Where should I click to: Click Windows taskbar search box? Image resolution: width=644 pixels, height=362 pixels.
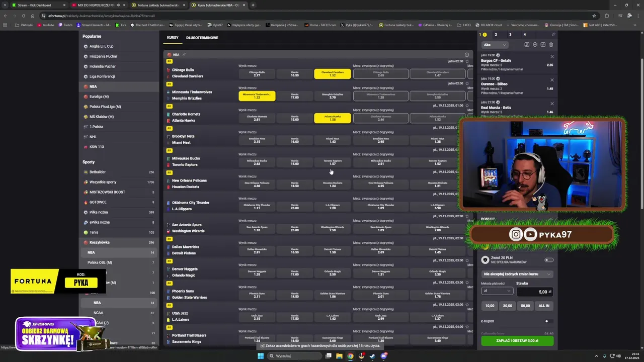[x=294, y=356]
